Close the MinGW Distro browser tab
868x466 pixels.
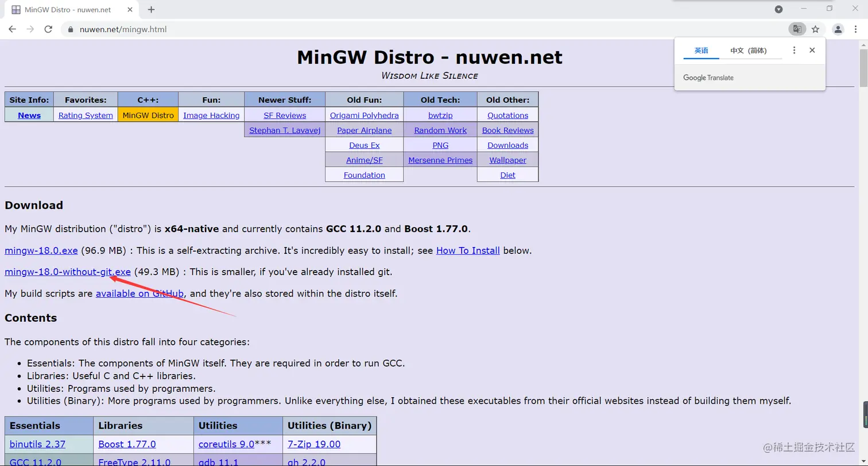point(129,10)
